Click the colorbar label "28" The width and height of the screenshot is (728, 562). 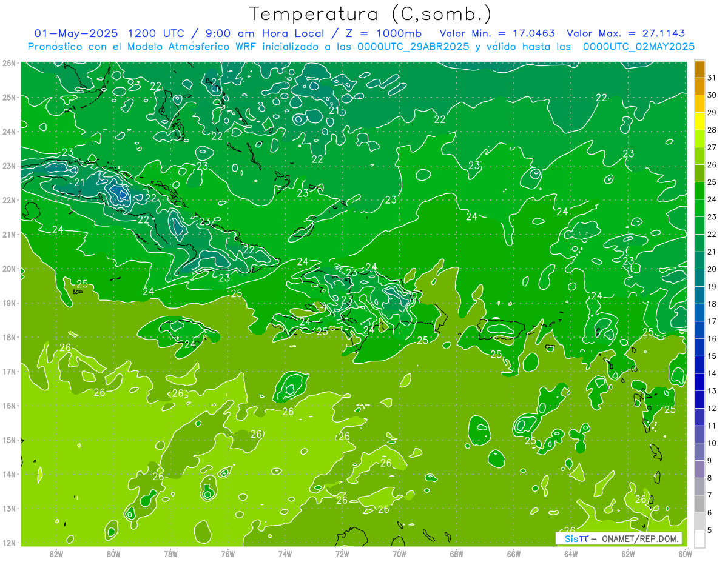pos(712,130)
